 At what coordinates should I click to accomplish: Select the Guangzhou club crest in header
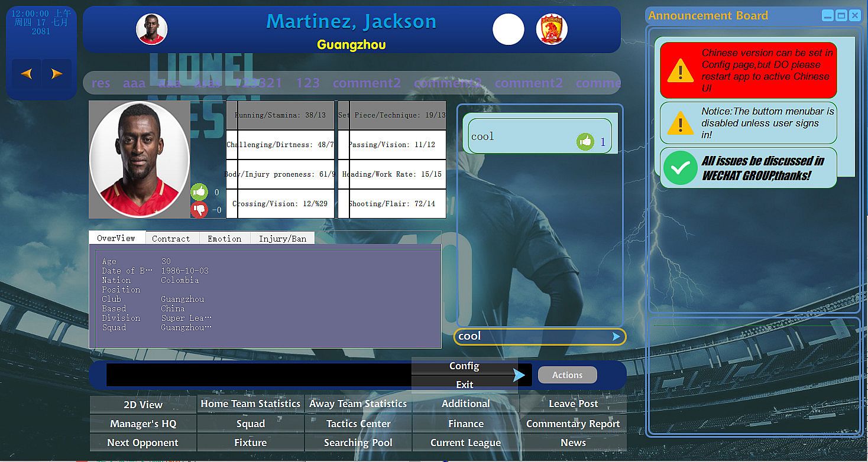[x=552, y=30]
